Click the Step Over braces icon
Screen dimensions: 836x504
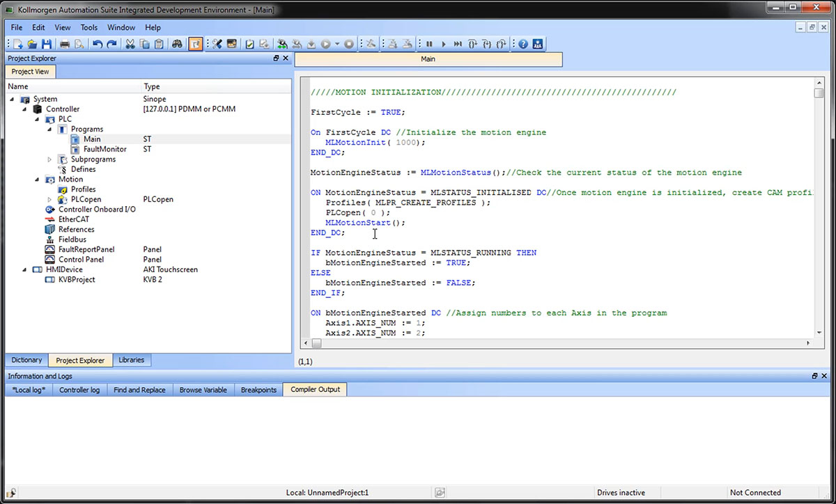[x=473, y=44]
